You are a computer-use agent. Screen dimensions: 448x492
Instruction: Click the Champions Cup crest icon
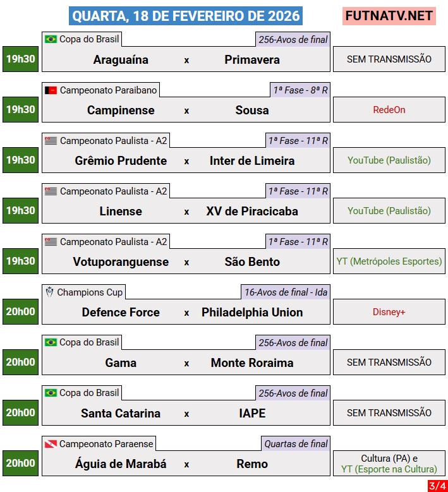point(49,292)
